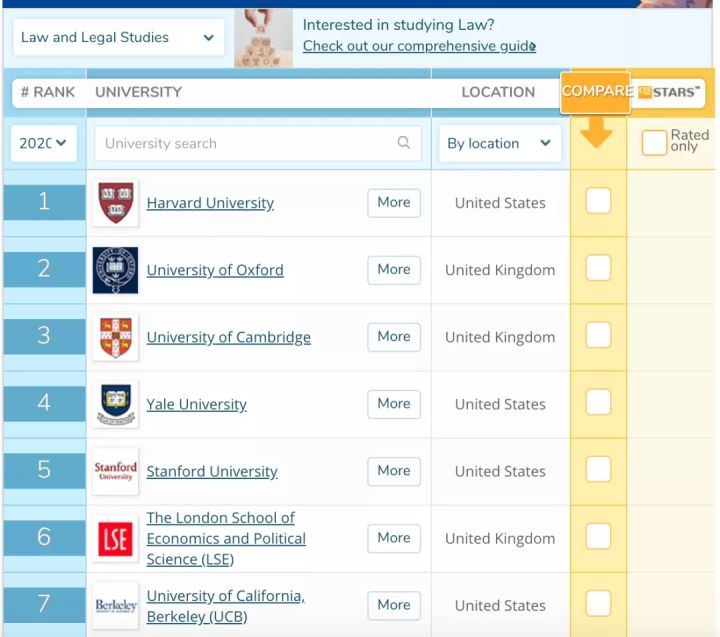Viewport: 720px width, 637px height.
Task: Tick compare checkbox for Yale University
Action: click(x=598, y=402)
